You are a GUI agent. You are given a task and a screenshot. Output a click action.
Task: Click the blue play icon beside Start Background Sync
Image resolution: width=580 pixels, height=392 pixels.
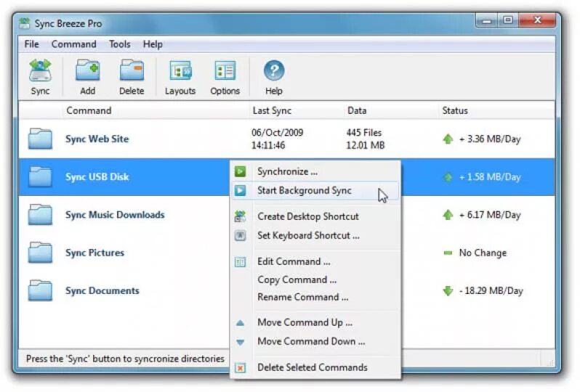tap(240, 191)
